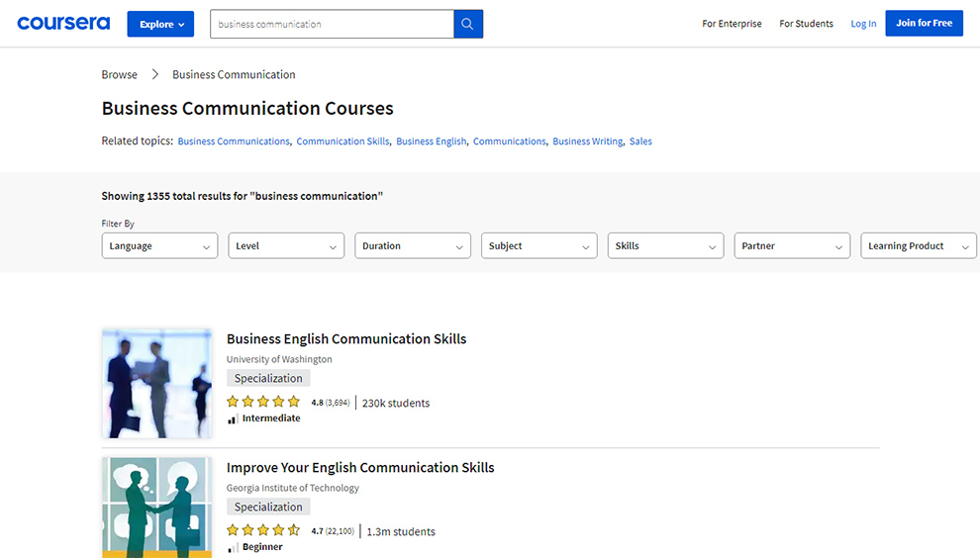Click the star rating for Improve Your English Communication Skills
The height and width of the screenshot is (558, 980).
click(263, 530)
